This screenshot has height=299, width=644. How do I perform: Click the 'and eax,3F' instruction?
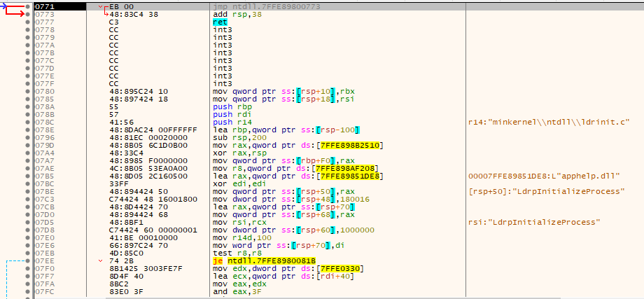236,291
